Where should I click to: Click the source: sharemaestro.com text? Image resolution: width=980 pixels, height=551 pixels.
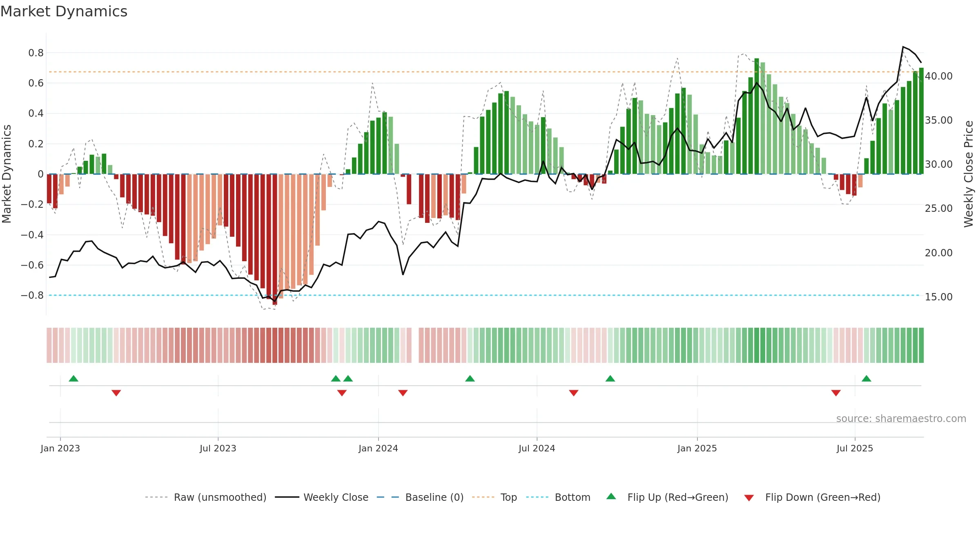[x=901, y=418]
